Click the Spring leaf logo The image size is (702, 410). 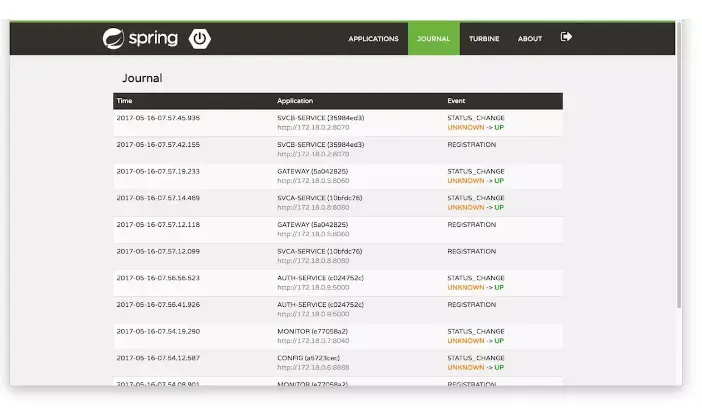point(113,38)
